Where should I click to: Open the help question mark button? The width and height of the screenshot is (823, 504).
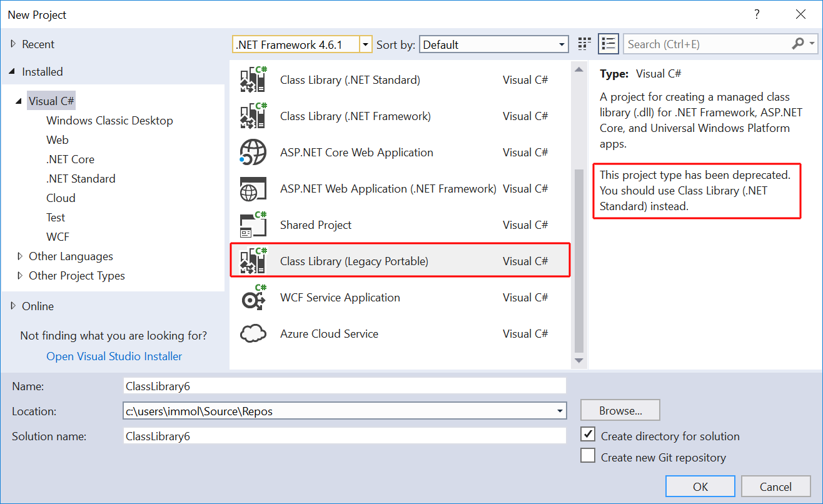point(757,14)
